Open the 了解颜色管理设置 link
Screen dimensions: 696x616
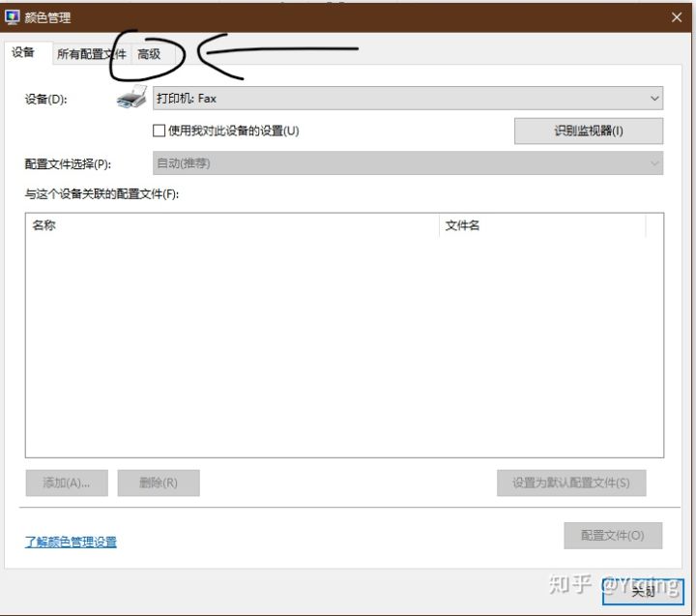point(71,542)
